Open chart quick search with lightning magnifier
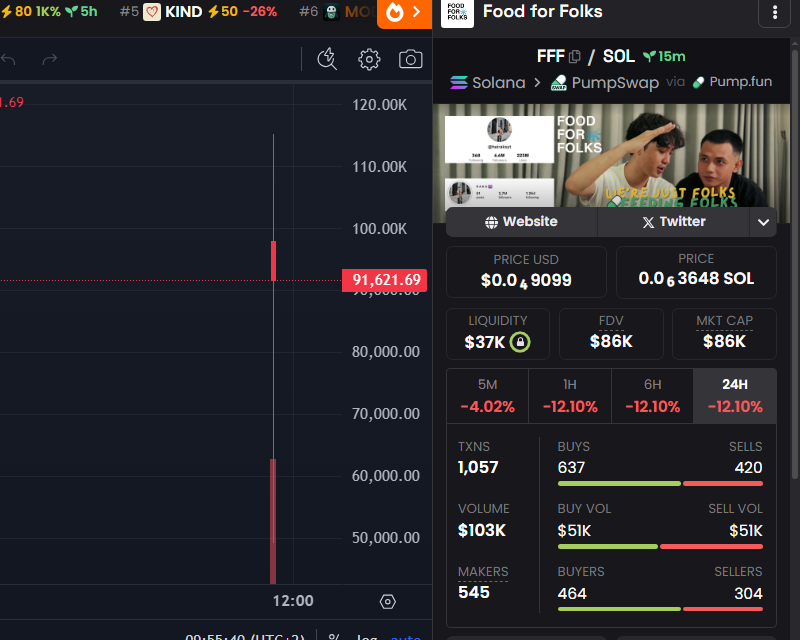 [327, 59]
